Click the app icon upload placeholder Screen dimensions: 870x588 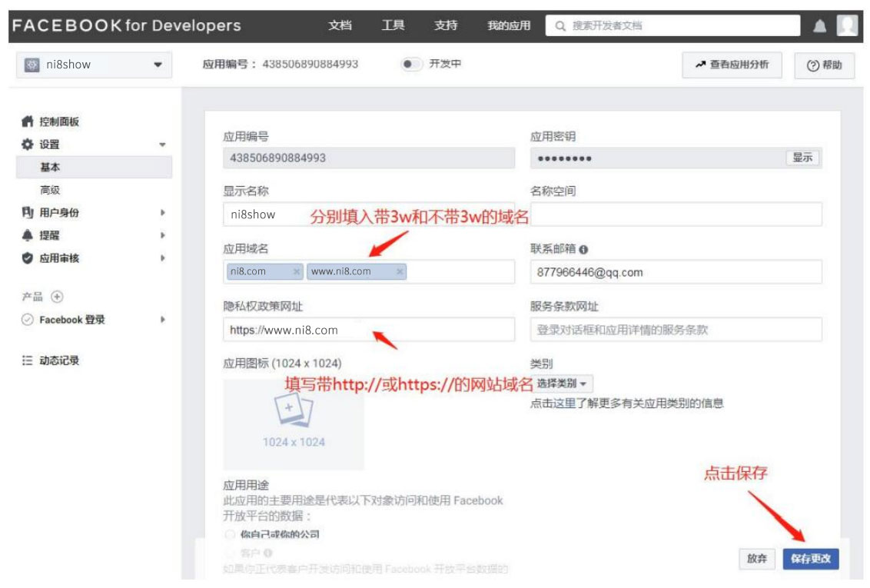point(294,424)
